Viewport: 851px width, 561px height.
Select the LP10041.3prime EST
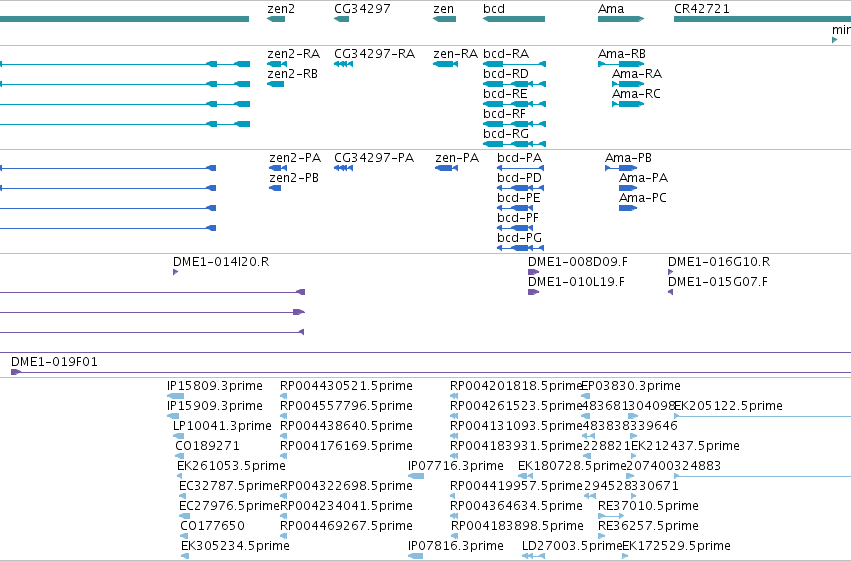[179, 436]
